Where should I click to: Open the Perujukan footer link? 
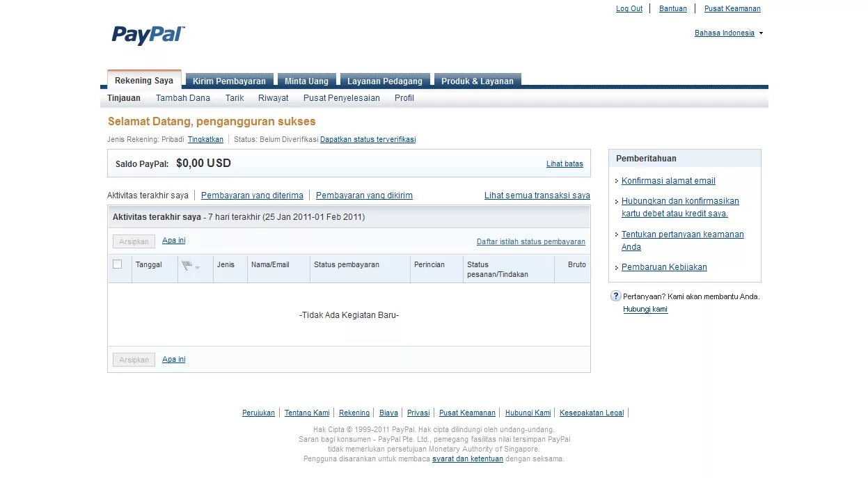click(258, 413)
